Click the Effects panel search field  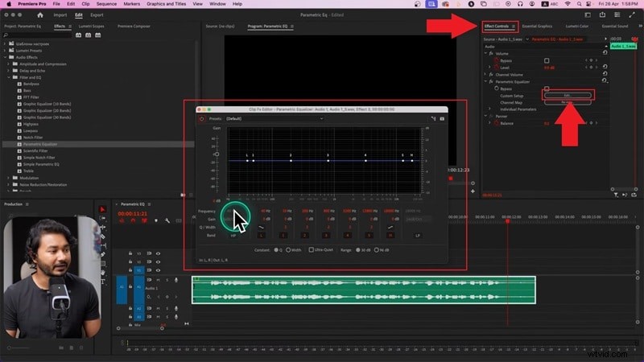pos(37,35)
